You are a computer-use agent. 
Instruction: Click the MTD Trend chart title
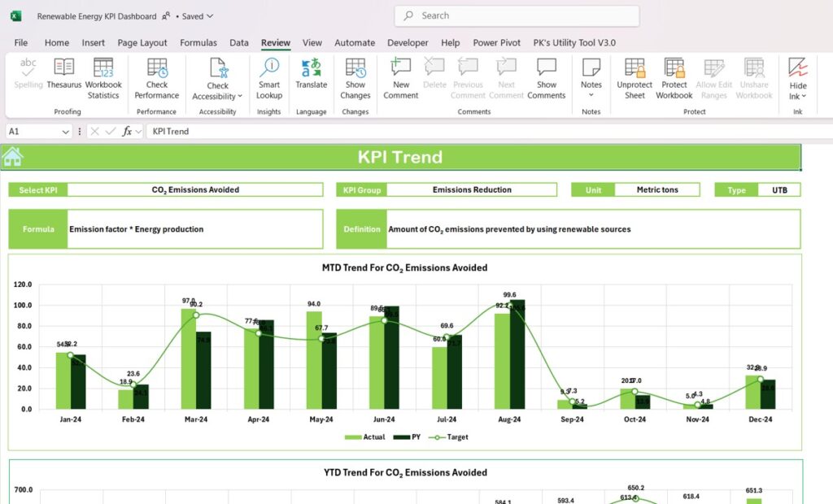[404, 268]
